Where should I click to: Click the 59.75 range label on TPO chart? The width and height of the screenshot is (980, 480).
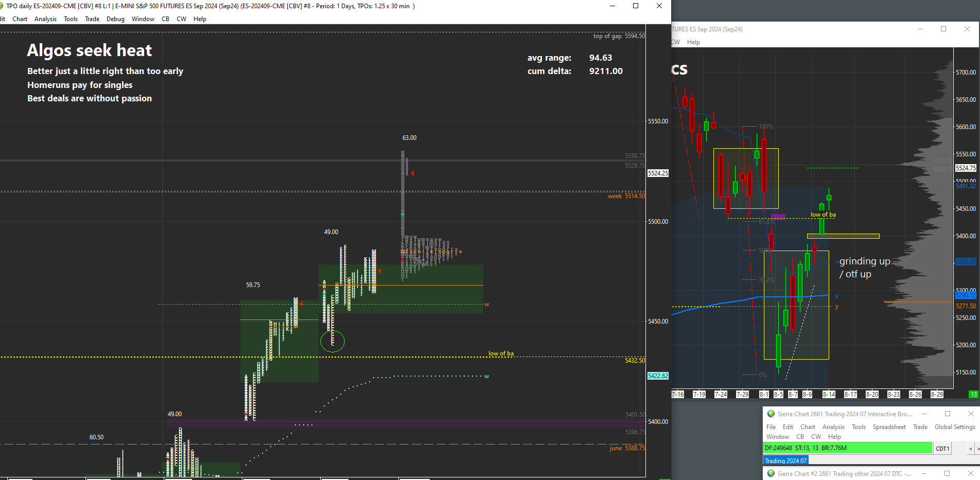click(253, 285)
